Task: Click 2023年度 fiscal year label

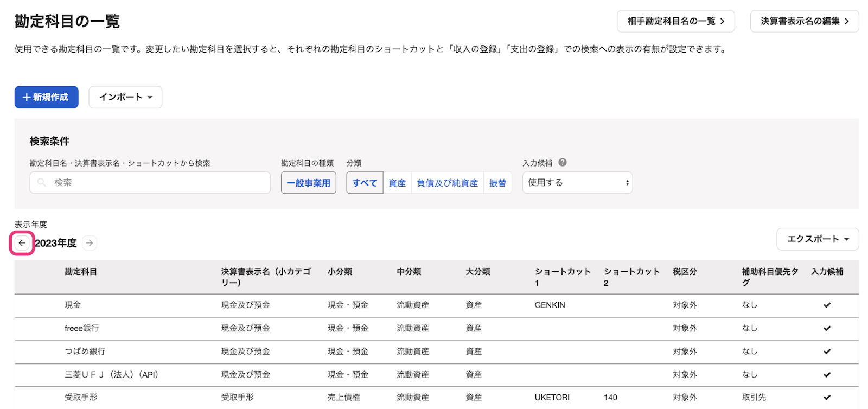Action: 56,243
